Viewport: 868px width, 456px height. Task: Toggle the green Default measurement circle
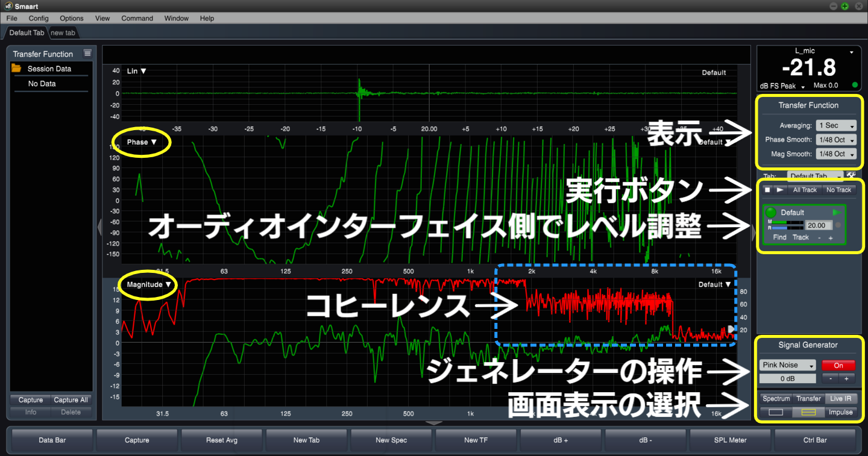pos(771,213)
